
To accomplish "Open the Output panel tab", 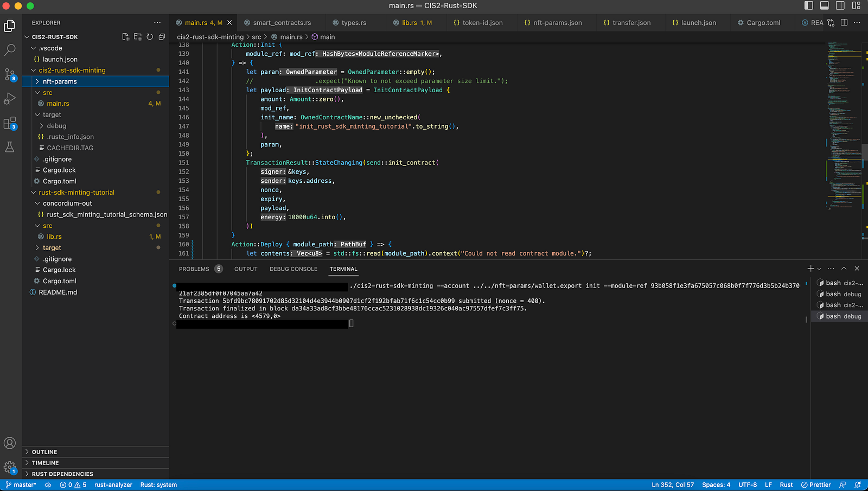I will pyautogui.click(x=246, y=269).
